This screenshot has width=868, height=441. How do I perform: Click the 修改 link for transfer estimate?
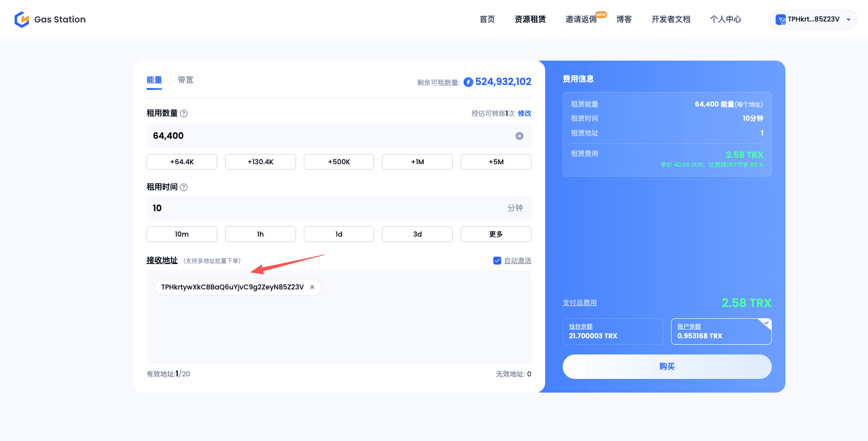tap(524, 113)
